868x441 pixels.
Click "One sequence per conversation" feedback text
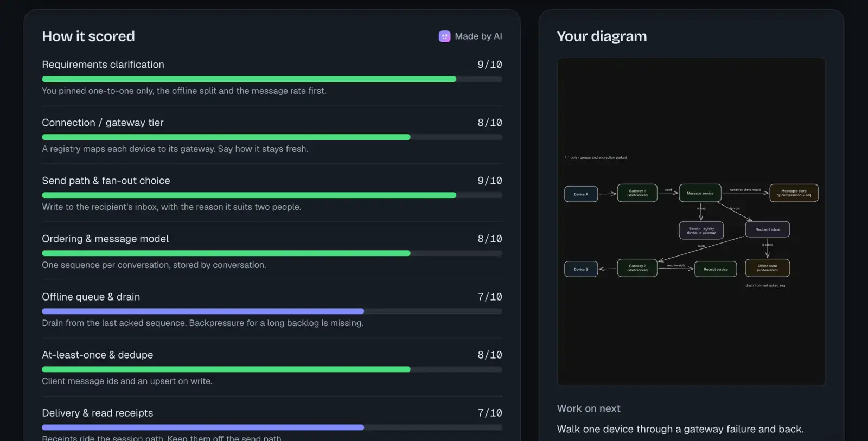pyautogui.click(x=154, y=265)
